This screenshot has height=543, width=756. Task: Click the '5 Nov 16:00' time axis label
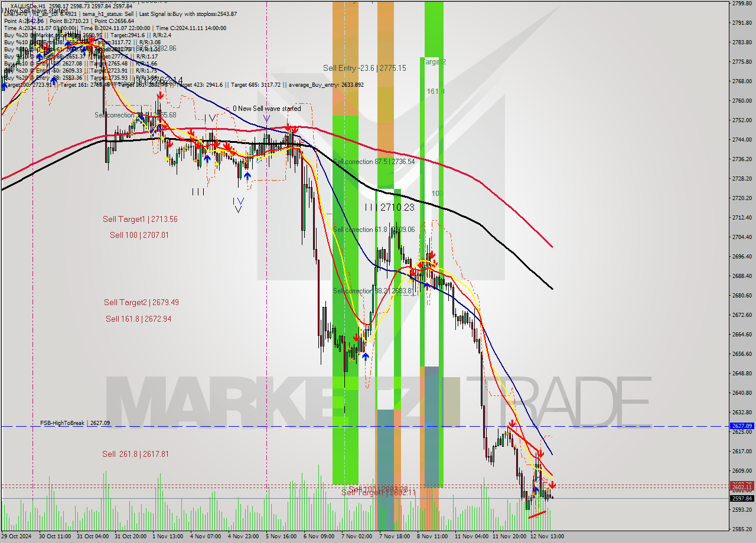pos(282,537)
